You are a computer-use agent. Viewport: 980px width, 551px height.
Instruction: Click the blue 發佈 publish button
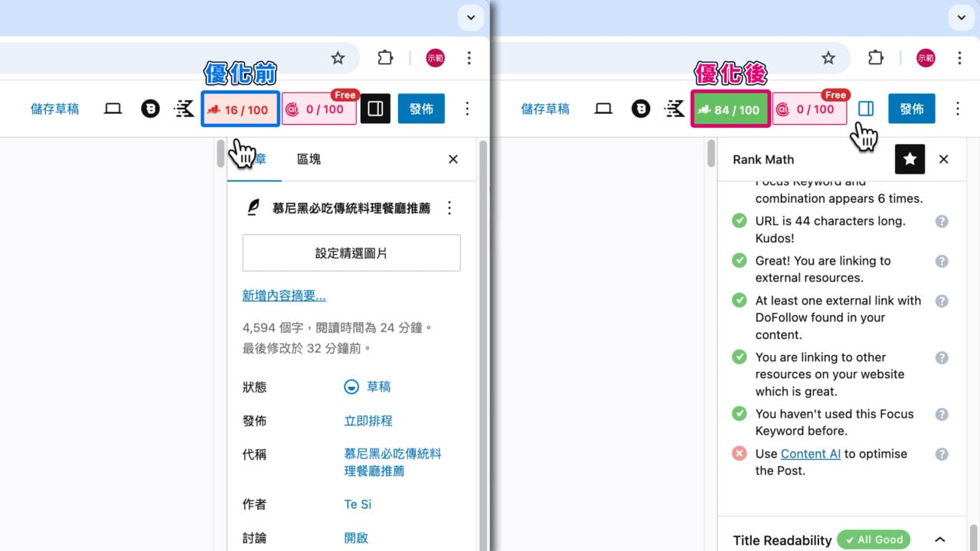click(x=420, y=108)
